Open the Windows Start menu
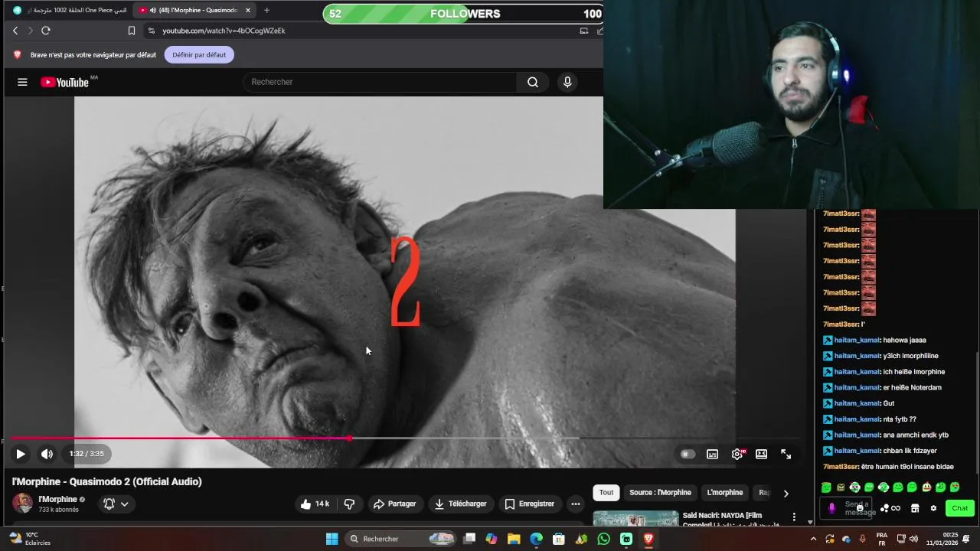Viewport: 980px width, 551px height. click(x=332, y=539)
